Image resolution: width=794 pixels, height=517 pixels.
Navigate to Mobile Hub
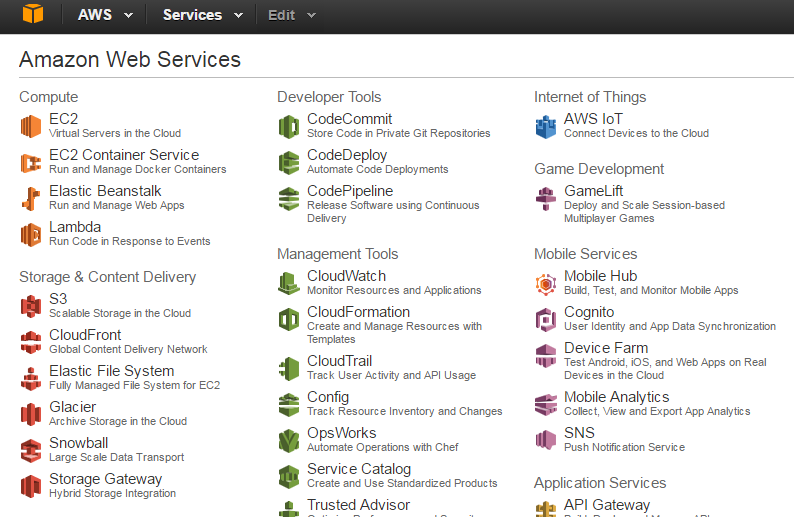[600, 276]
